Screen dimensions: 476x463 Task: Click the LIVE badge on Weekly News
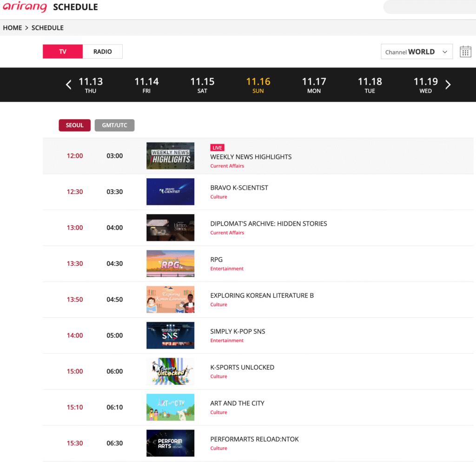pyautogui.click(x=217, y=148)
